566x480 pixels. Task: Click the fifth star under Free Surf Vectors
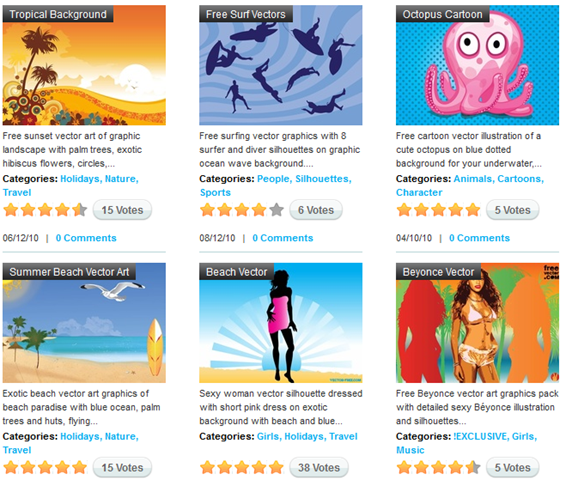click(277, 210)
